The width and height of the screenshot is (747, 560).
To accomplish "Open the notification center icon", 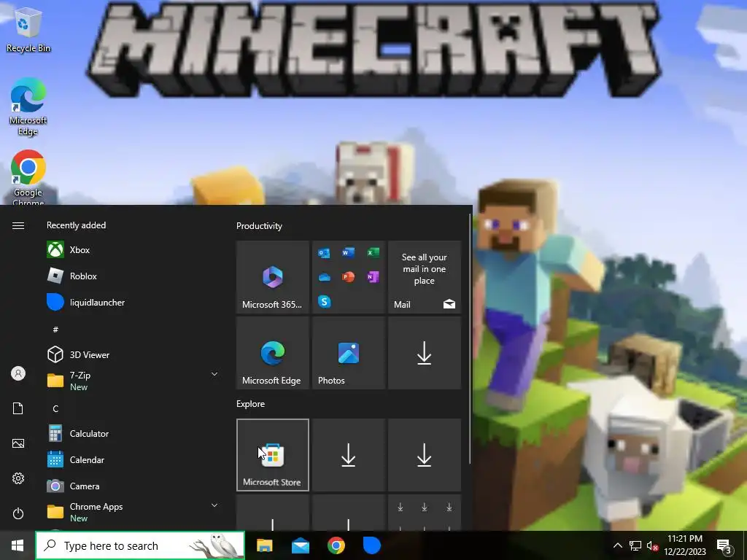I will [x=724, y=545].
